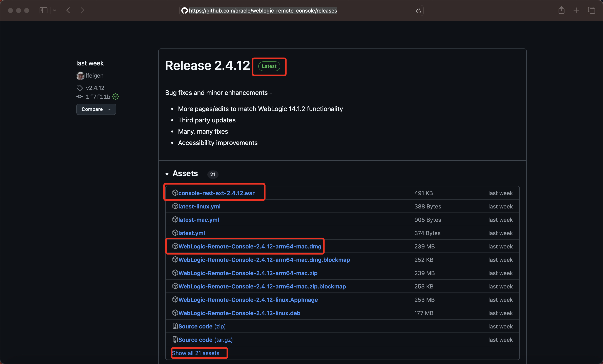Click the v2.4.12 tag icon
Screen dimensions: 603x364
[80, 88]
